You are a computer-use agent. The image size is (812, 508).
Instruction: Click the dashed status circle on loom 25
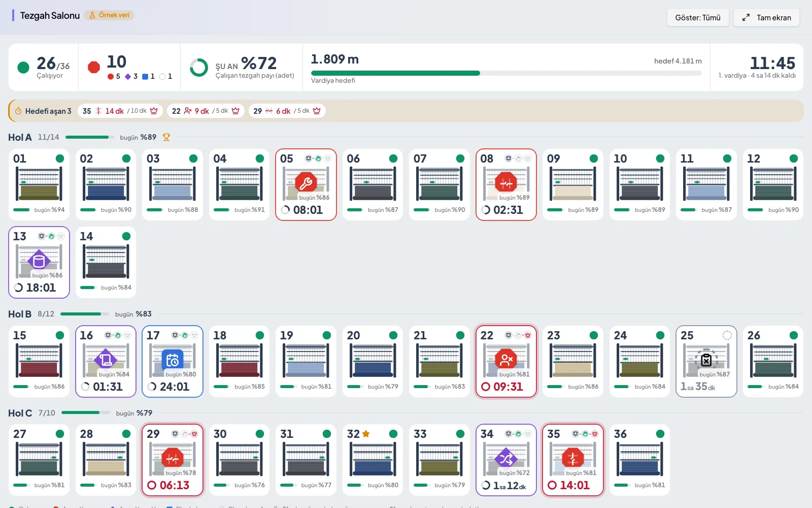click(727, 335)
